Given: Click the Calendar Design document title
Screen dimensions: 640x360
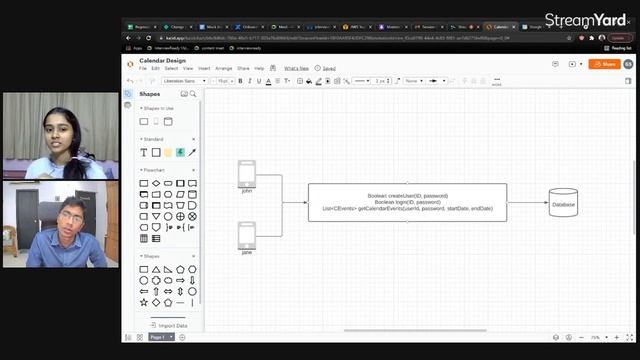Looking at the screenshot, I should coord(162,60).
